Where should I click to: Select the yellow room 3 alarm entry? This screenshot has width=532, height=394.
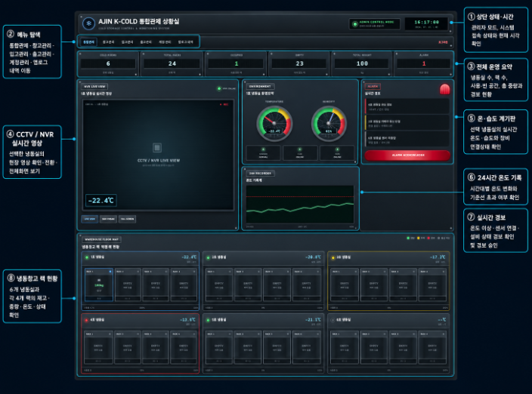(x=407, y=123)
